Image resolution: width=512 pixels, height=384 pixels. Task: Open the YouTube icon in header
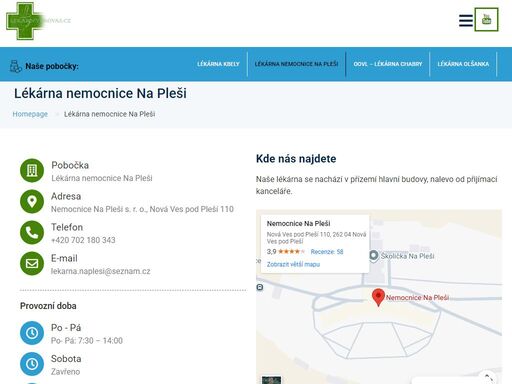click(x=486, y=20)
